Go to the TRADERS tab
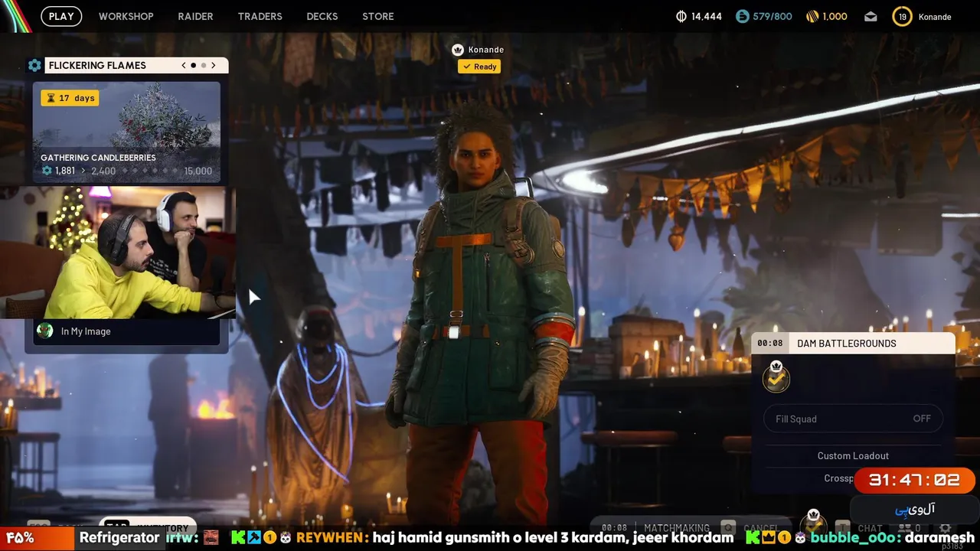This screenshot has width=980, height=551. [x=260, y=16]
